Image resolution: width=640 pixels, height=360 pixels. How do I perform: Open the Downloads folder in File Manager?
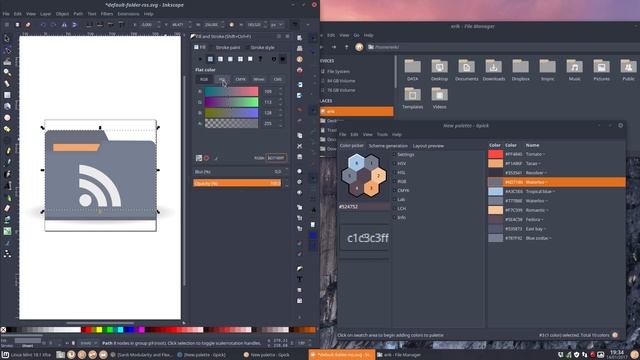493,70
